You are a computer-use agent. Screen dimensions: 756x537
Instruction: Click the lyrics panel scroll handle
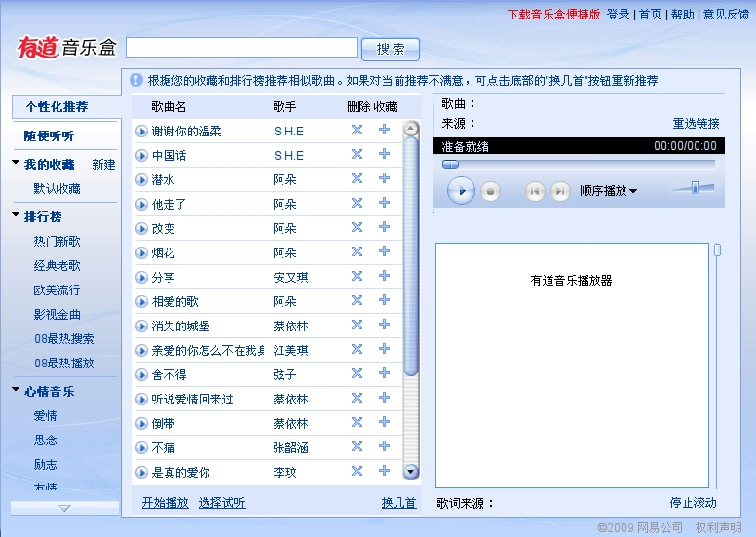coord(717,249)
